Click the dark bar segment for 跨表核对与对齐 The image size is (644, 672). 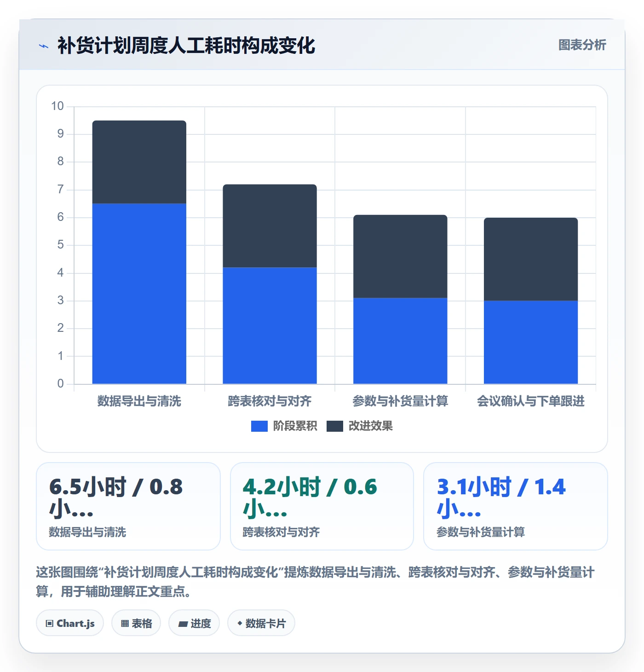click(x=270, y=226)
